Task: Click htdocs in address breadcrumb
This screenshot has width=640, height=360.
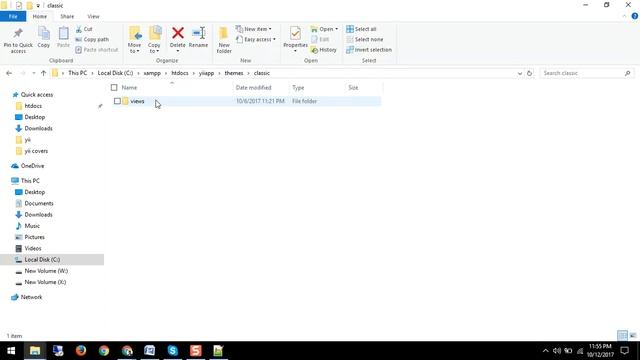Action: (180, 73)
